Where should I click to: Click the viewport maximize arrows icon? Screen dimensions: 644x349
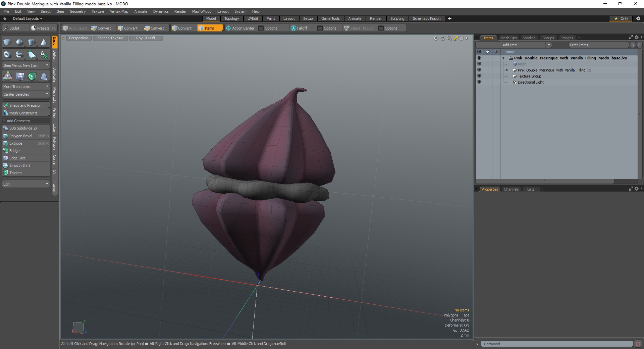pos(455,38)
